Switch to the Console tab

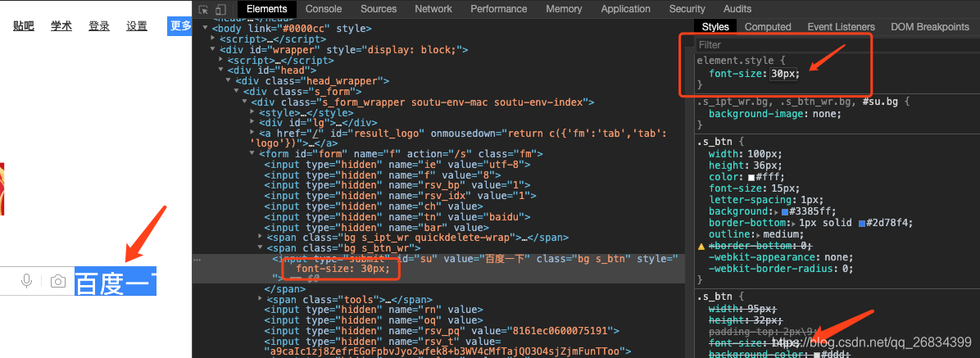(324, 9)
